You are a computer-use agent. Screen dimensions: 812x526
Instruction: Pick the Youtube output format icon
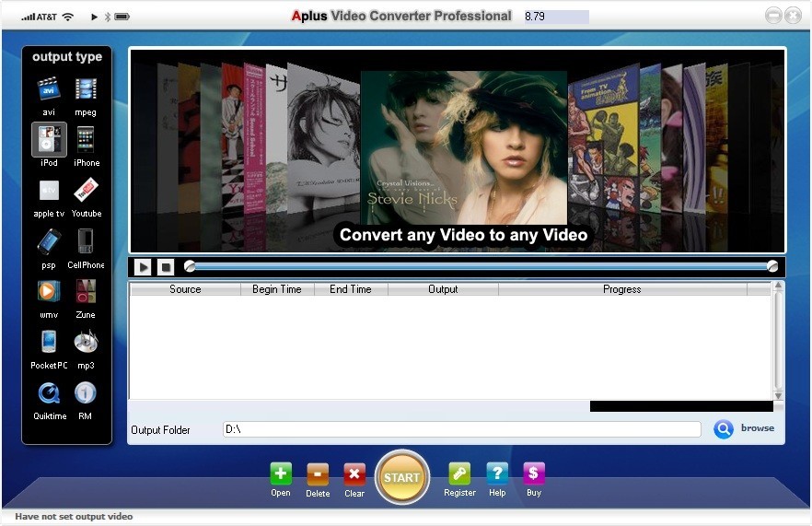86,191
